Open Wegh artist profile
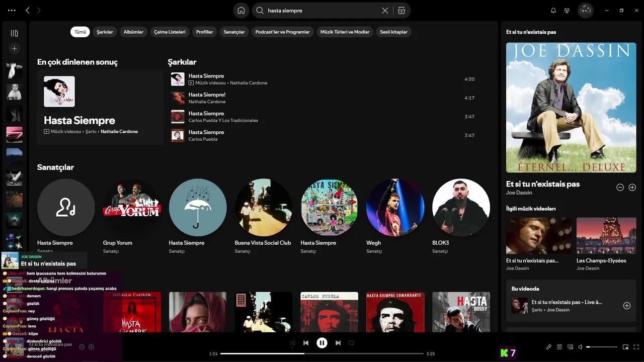Viewport: 644px width, 362px height. [x=395, y=216]
